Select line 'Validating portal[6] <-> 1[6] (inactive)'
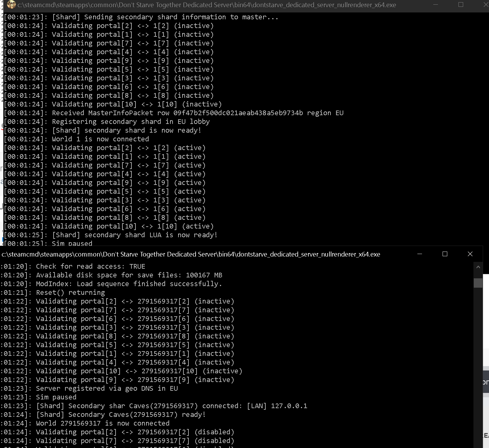The image size is (489, 448). click(x=109, y=87)
